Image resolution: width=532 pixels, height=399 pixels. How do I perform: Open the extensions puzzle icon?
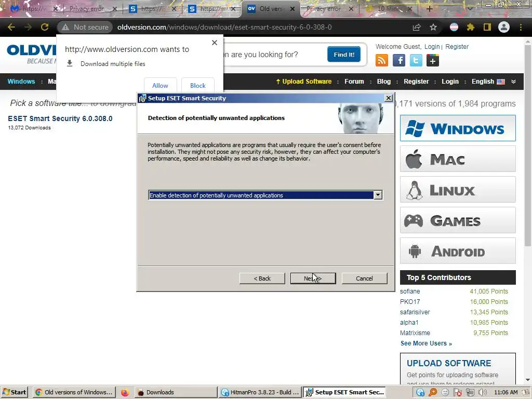coord(470,27)
